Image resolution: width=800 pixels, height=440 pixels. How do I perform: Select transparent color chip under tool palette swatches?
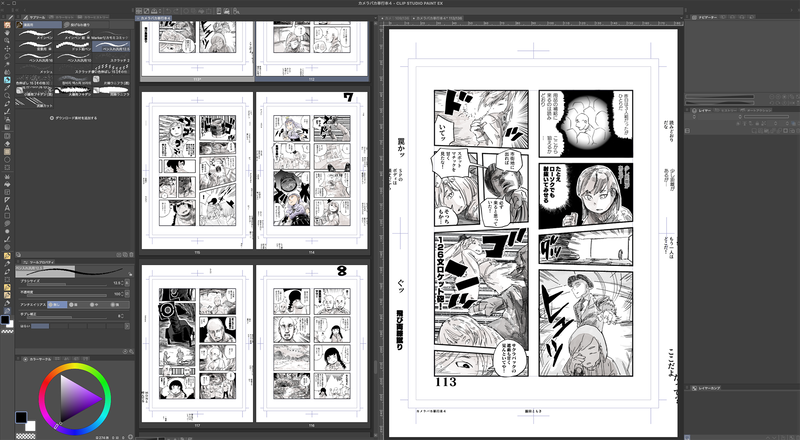click(7, 331)
